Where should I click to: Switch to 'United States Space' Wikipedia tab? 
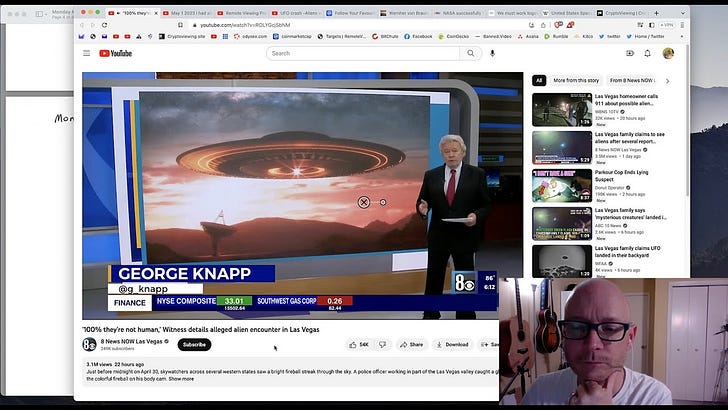click(x=566, y=13)
